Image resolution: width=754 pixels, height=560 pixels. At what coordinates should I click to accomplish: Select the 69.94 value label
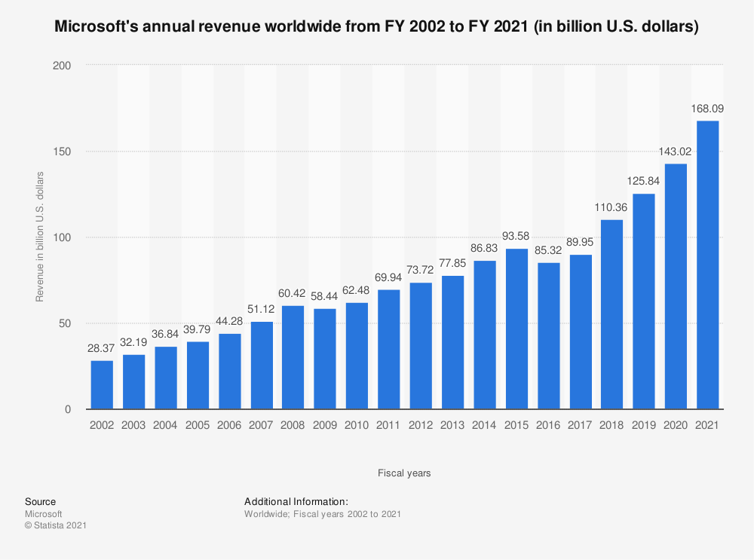[388, 277]
